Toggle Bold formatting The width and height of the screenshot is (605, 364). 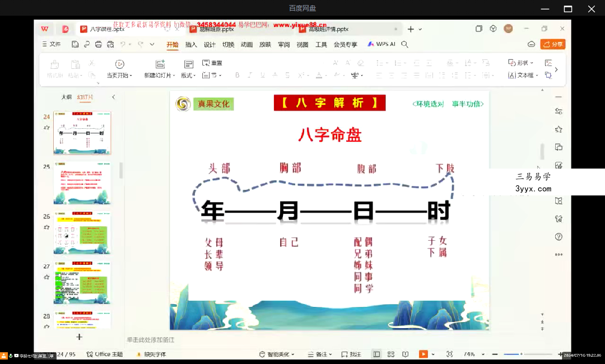(x=238, y=75)
